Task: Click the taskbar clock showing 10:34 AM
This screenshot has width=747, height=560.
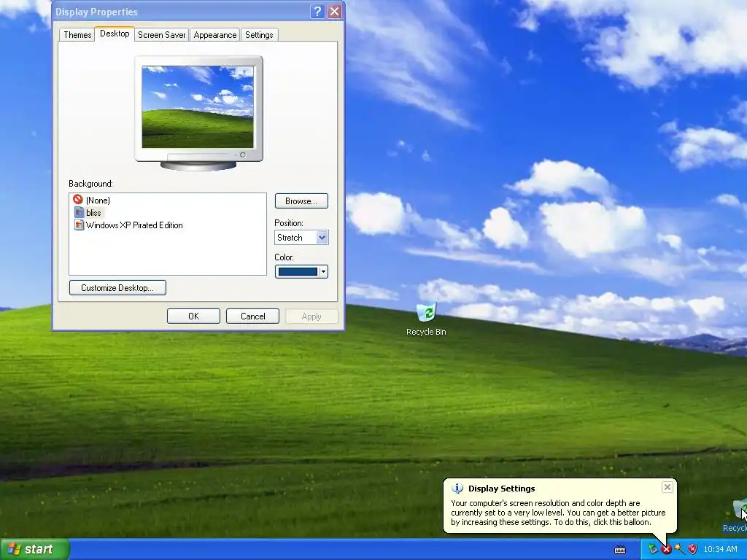Action: [x=720, y=549]
